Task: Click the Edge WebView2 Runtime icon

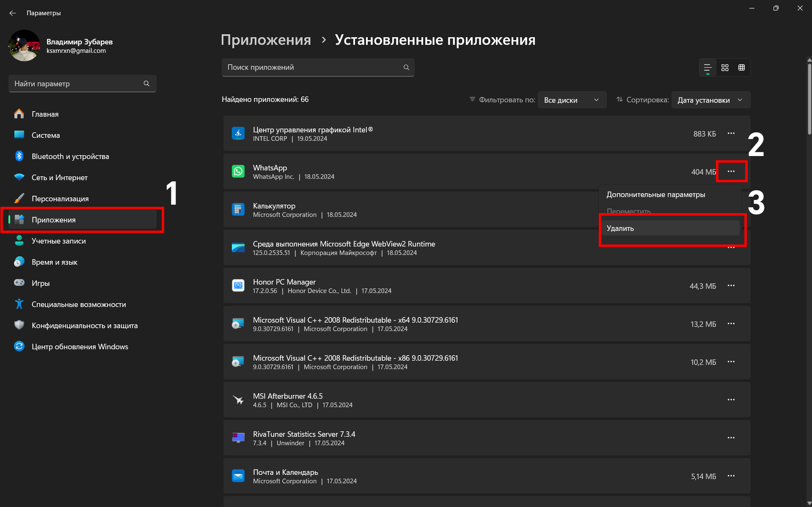Action: pos(238,247)
